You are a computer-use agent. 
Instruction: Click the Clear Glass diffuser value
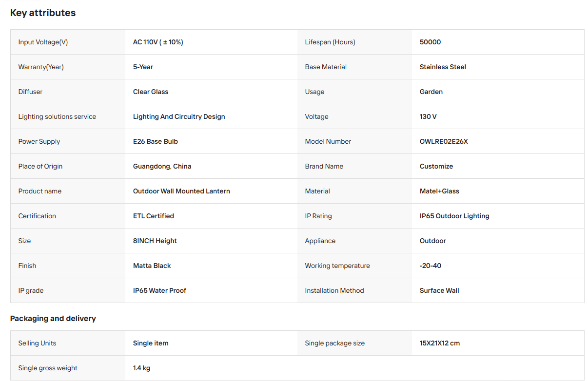tap(151, 92)
